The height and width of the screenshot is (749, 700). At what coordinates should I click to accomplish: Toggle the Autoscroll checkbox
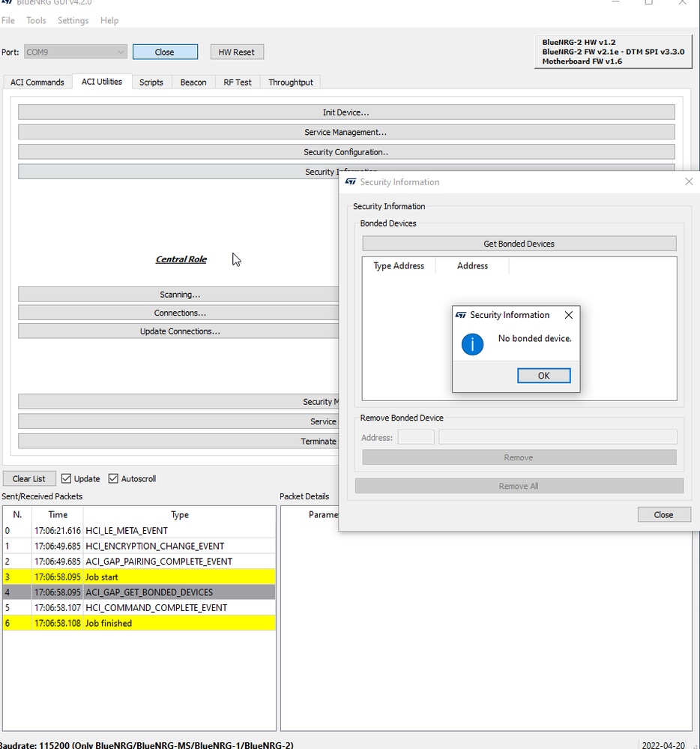pyautogui.click(x=113, y=478)
